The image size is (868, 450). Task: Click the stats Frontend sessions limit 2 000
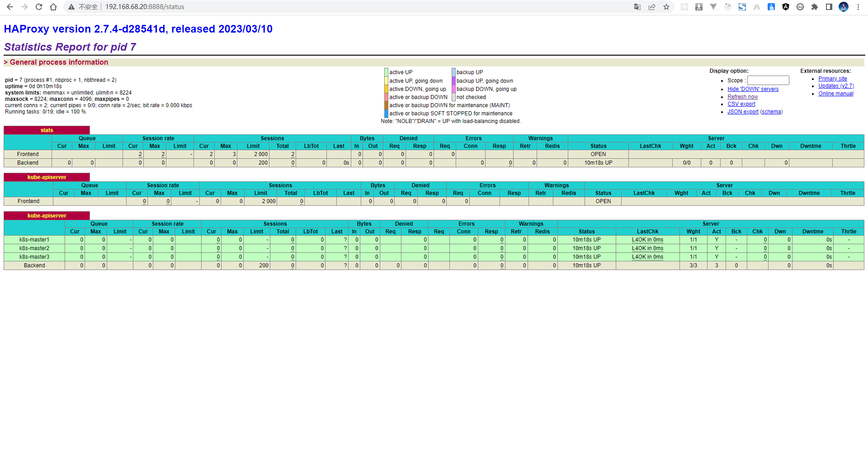(261, 154)
